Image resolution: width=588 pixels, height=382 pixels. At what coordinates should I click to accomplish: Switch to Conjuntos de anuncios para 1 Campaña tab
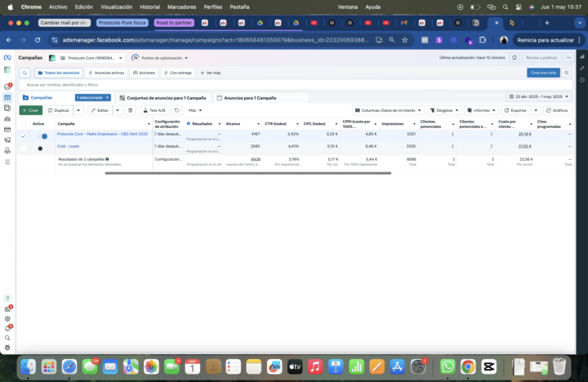(163, 98)
